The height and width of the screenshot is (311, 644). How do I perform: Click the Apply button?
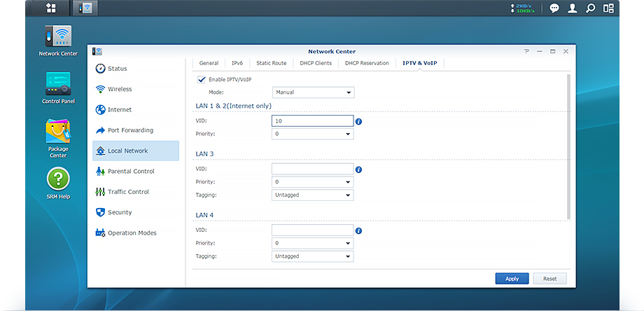tap(512, 279)
